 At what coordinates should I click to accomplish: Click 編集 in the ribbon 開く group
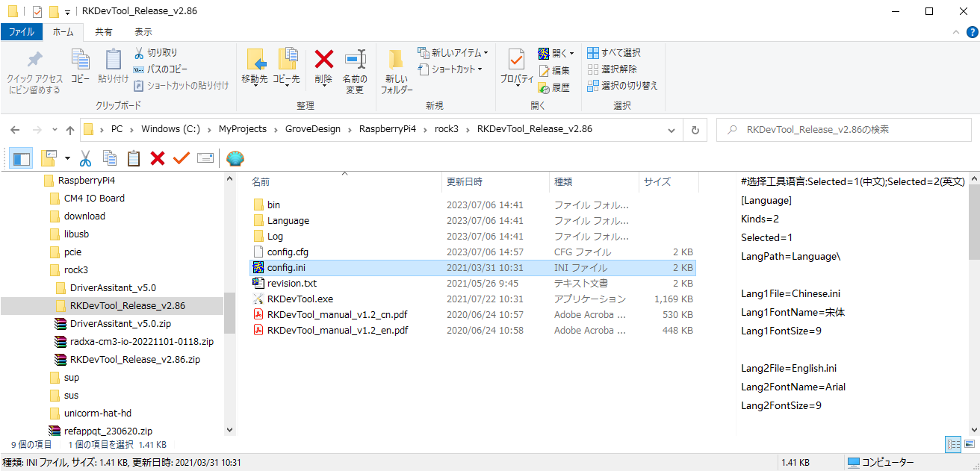(554, 70)
